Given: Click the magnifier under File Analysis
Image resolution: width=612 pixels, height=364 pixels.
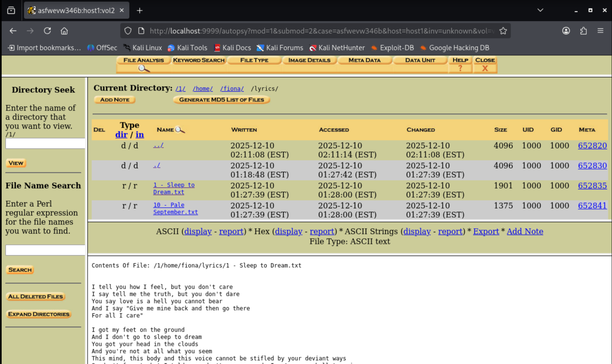Looking at the screenshot, I should coord(144,68).
